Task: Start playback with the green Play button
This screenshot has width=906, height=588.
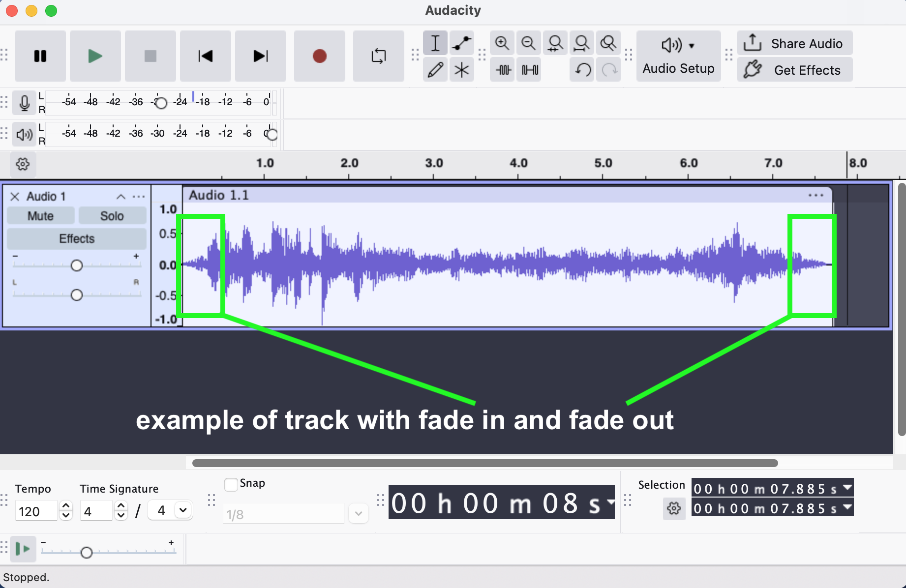Action: coord(95,56)
